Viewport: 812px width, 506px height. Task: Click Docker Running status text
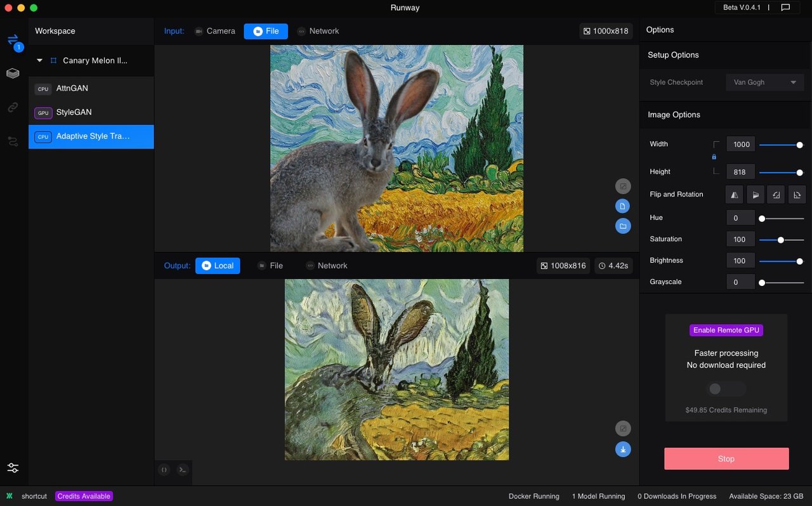click(534, 496)
